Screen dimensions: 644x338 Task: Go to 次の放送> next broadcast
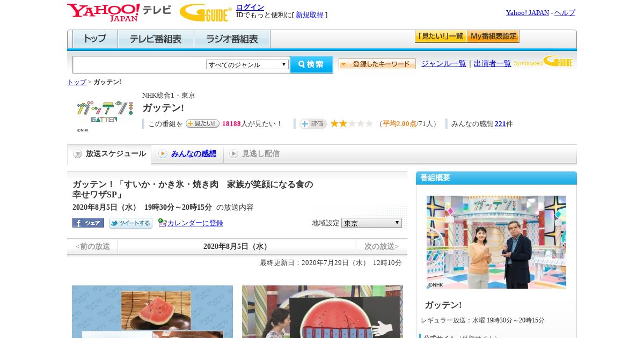pyautogui.click(x=382, y=247)
